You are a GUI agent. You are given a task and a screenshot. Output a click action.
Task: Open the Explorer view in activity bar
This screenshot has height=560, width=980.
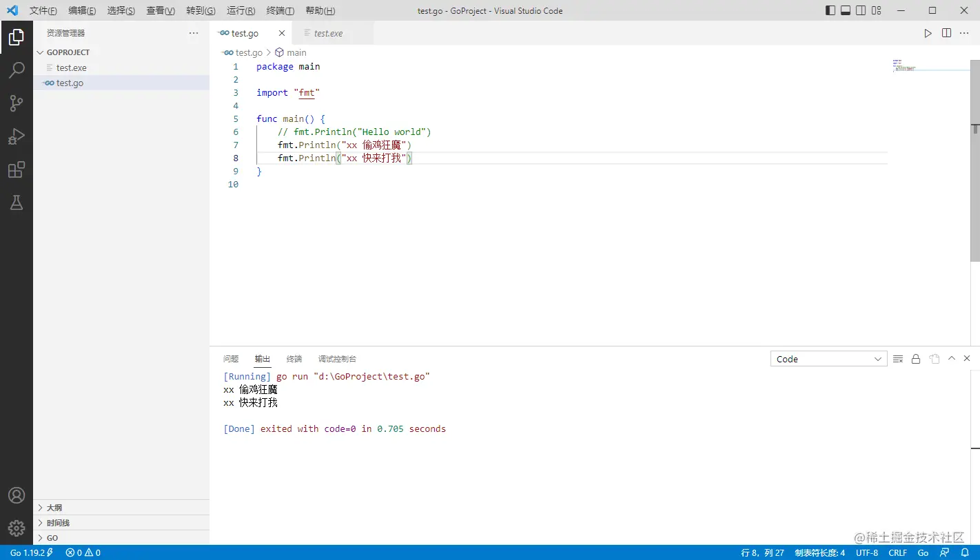(17, 37)
